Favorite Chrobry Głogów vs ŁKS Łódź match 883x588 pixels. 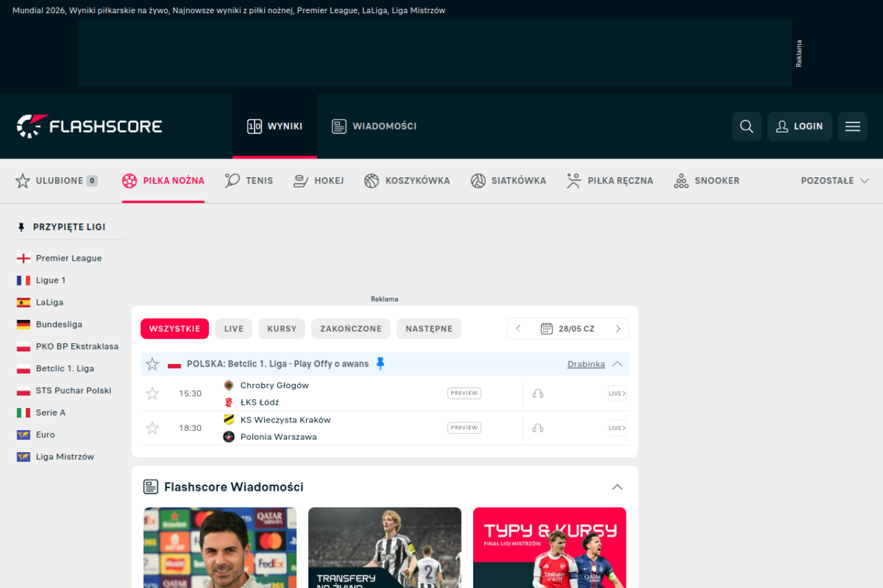pos(152,394)
